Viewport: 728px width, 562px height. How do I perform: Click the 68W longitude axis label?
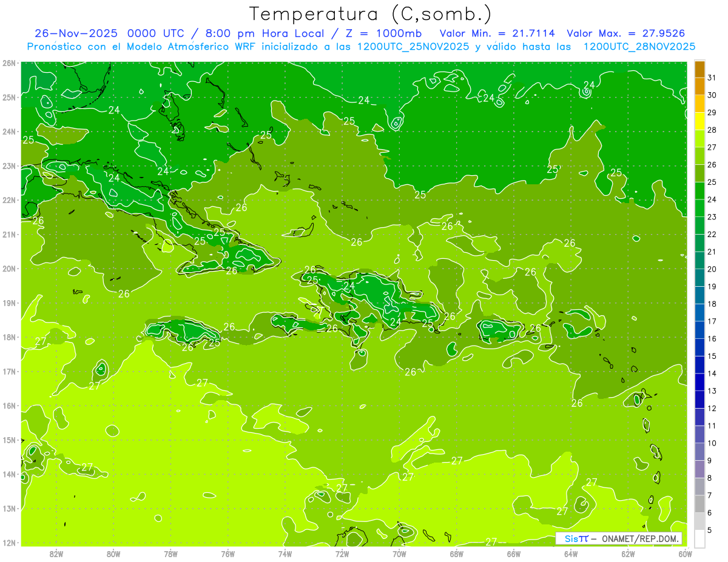pyautogui.click(x=457, y=554)
